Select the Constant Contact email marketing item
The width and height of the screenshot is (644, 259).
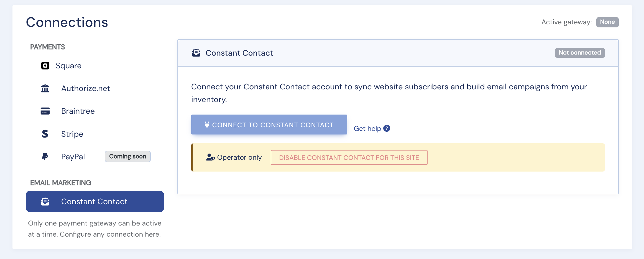[x=95, y=201]
